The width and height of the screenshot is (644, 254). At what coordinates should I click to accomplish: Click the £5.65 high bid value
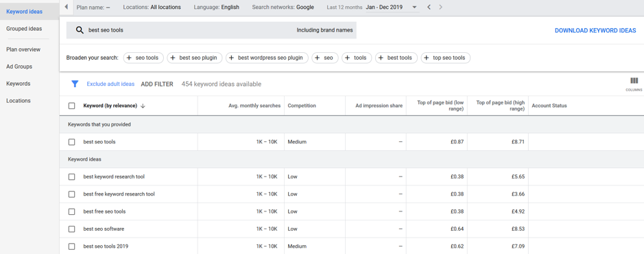tap(518, 176)
